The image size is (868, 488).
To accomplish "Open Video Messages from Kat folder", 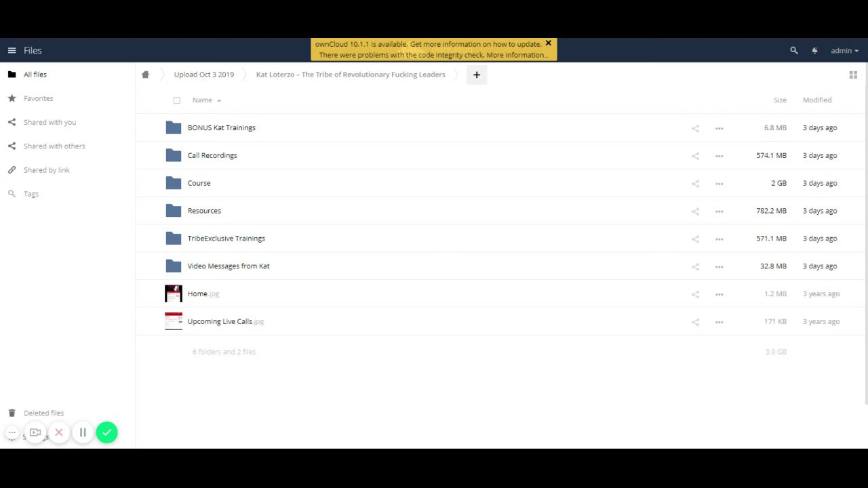I will [x=229, y=266].
